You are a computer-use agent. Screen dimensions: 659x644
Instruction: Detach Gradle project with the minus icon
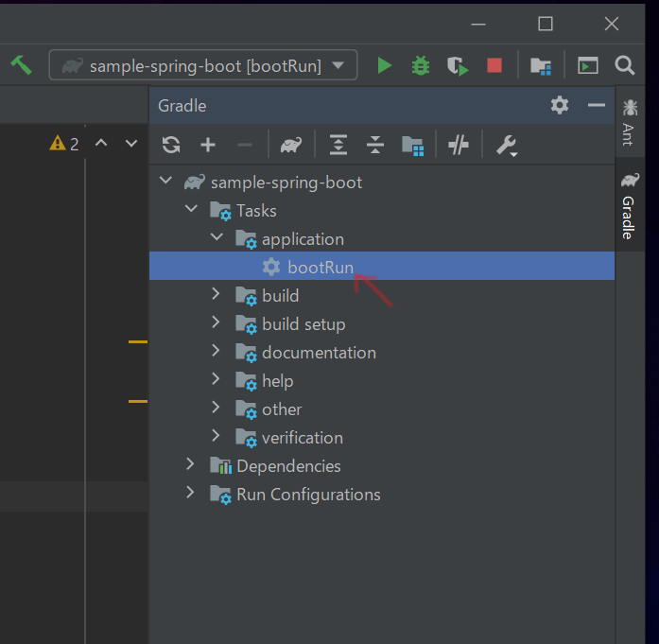click(x=245, y=146)
